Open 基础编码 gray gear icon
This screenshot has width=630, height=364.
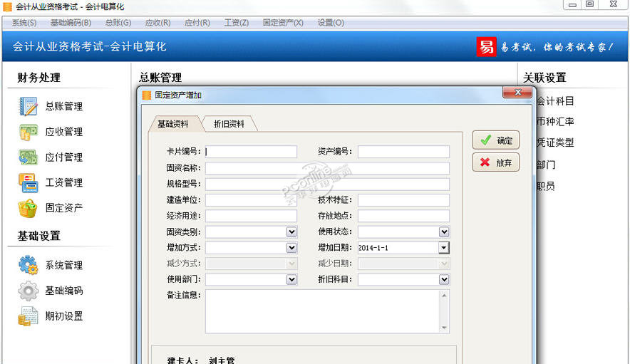point(28,291)
